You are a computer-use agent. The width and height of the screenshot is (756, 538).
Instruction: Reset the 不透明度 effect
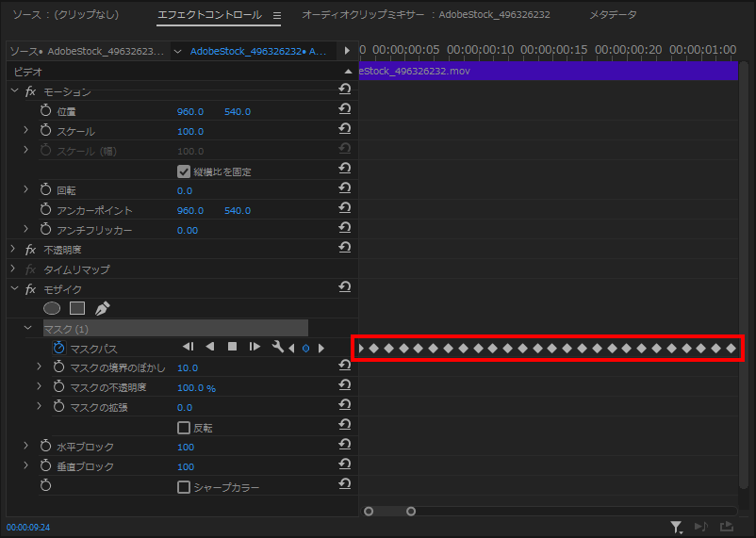pyautogui.click(x=344, y=248)
